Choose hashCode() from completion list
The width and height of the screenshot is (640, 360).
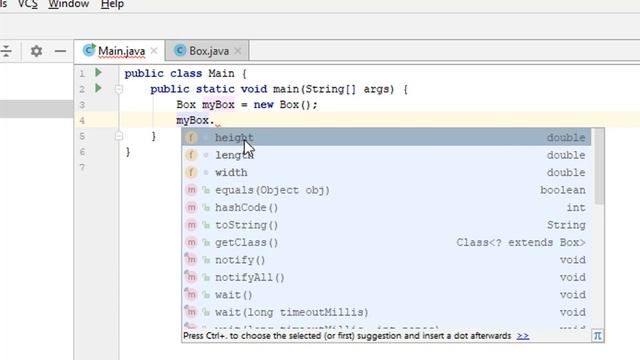[387, 207]
